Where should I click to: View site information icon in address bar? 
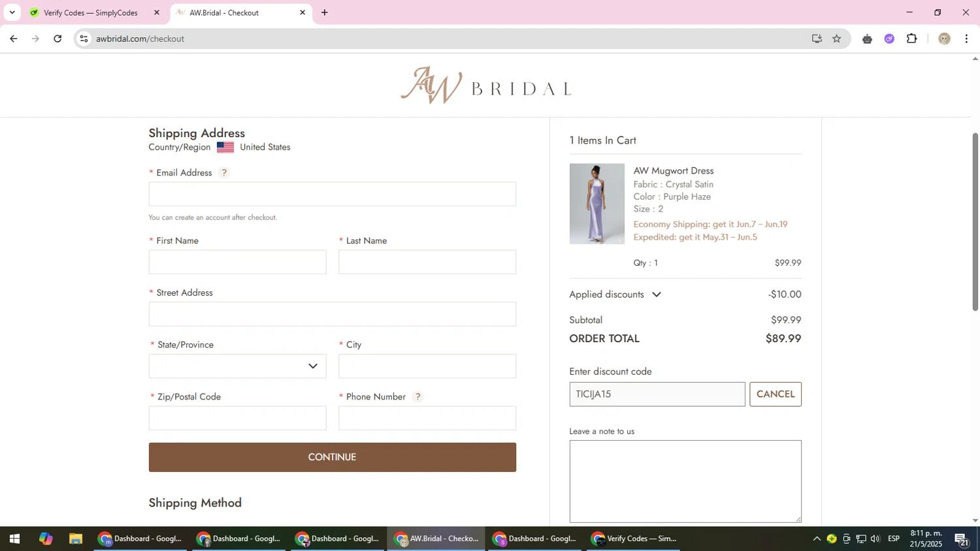coord(84,39)
